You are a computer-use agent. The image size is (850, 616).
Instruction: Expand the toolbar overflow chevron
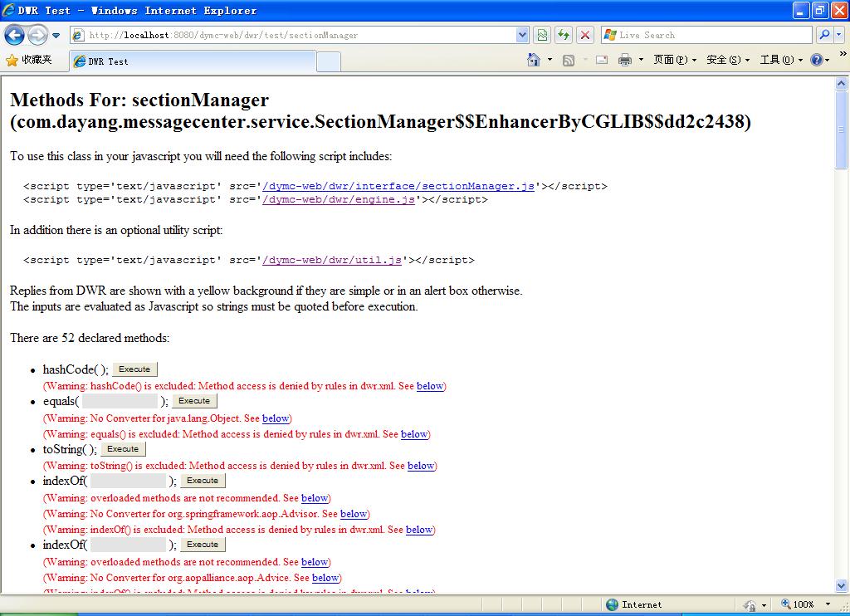pos(843,54)
